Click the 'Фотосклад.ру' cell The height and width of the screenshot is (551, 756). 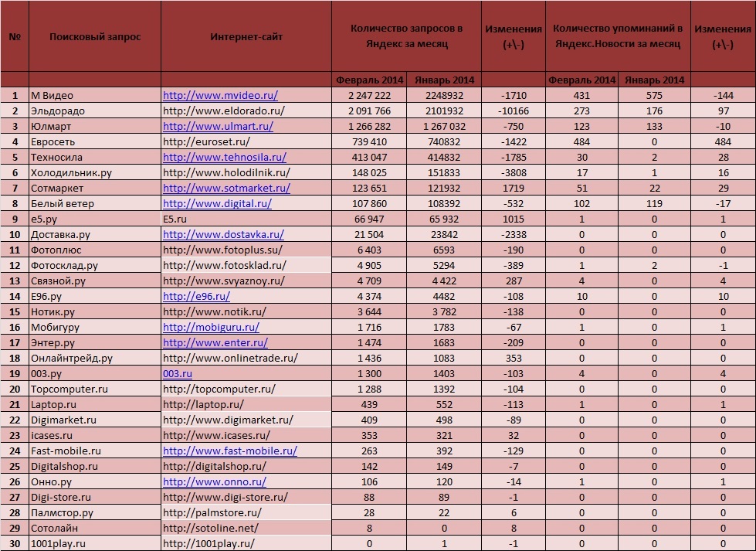click(x=95, y=265)
